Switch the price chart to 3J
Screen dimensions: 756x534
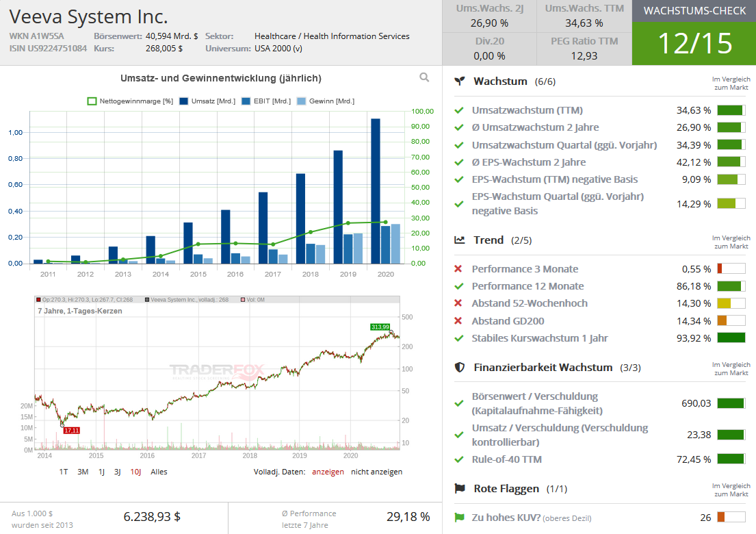pos(117,472)
